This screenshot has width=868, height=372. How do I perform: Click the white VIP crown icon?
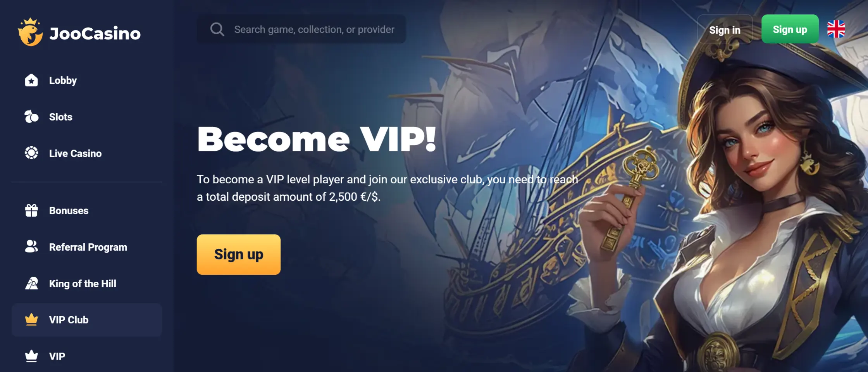pos(31,356)
